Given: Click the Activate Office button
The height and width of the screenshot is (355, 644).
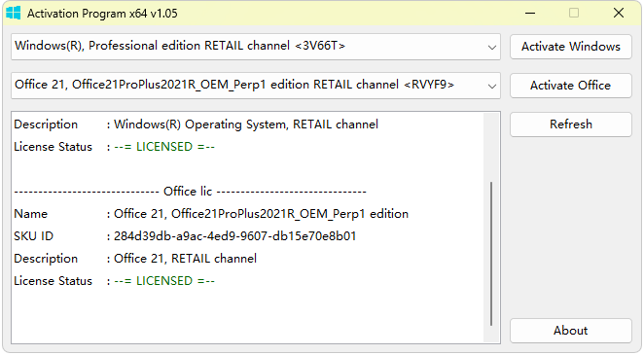Looking at the screenshot, I should [570, 86].
